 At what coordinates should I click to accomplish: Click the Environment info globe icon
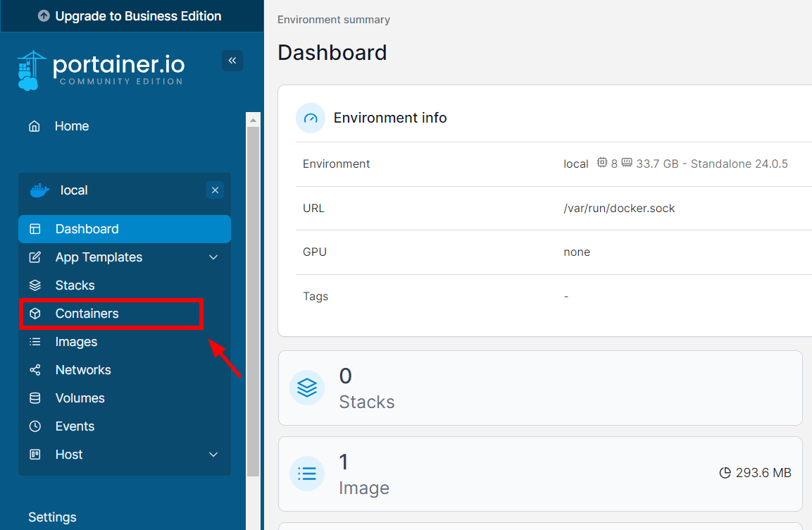pos(310,118)
